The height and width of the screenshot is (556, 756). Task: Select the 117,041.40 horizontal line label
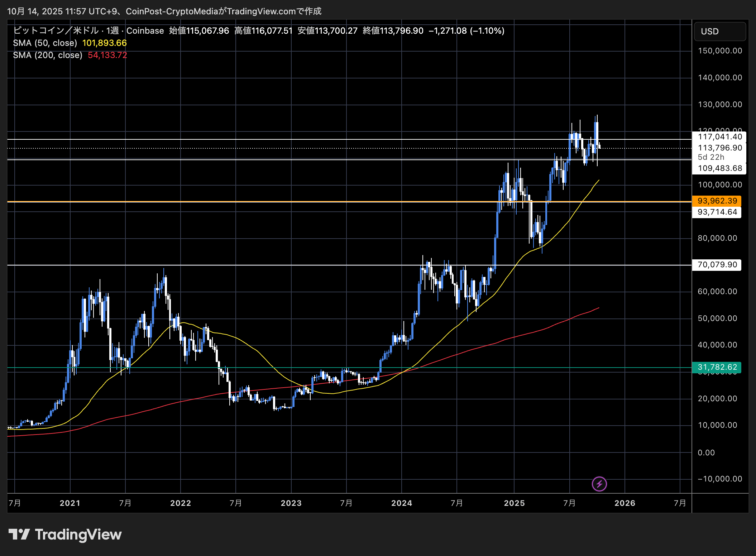click(x=719, y=137)
